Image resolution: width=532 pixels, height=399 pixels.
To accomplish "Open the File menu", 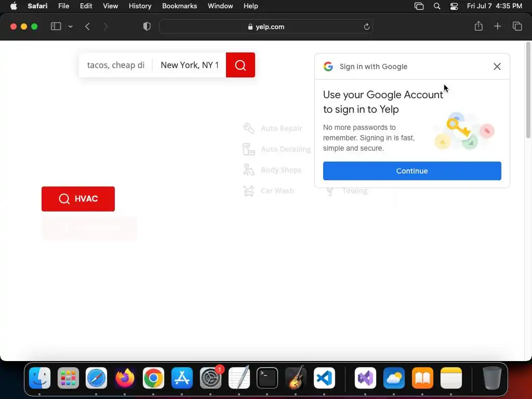I will [63, 6].
